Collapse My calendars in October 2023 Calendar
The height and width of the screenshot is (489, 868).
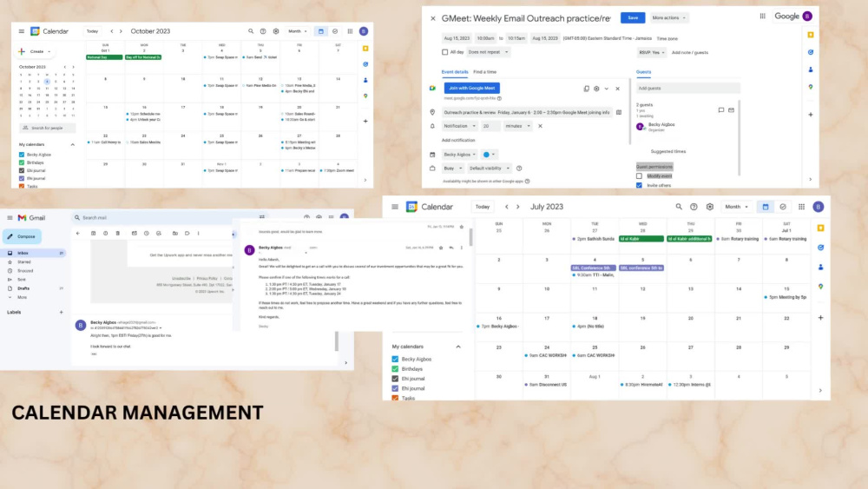coord(73,144)
